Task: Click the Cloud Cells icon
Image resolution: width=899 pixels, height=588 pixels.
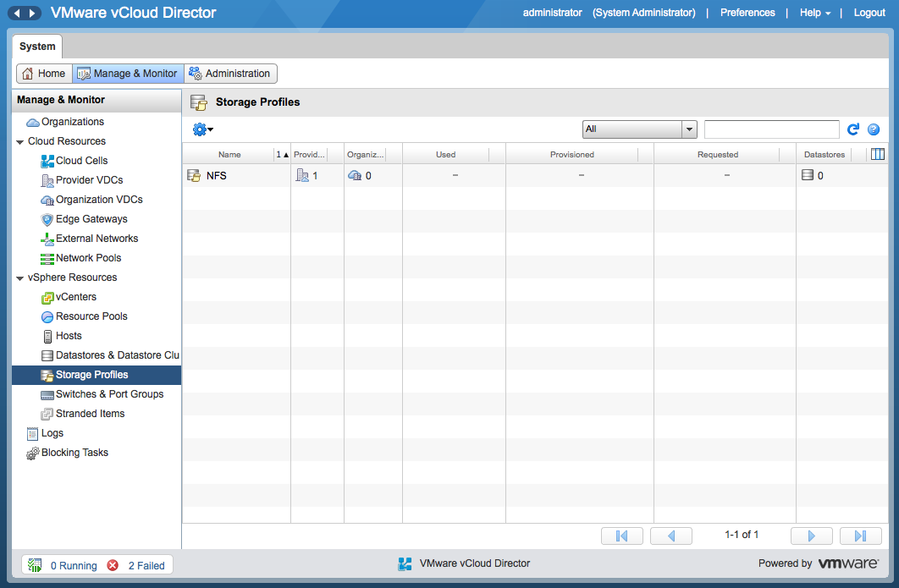Action: (47, 161)
